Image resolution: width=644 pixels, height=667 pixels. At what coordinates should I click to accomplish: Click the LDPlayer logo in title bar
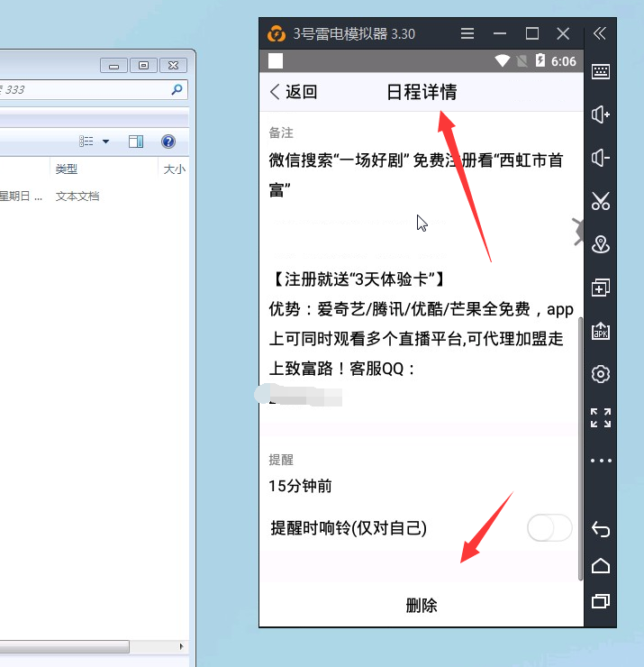(277, 33)
